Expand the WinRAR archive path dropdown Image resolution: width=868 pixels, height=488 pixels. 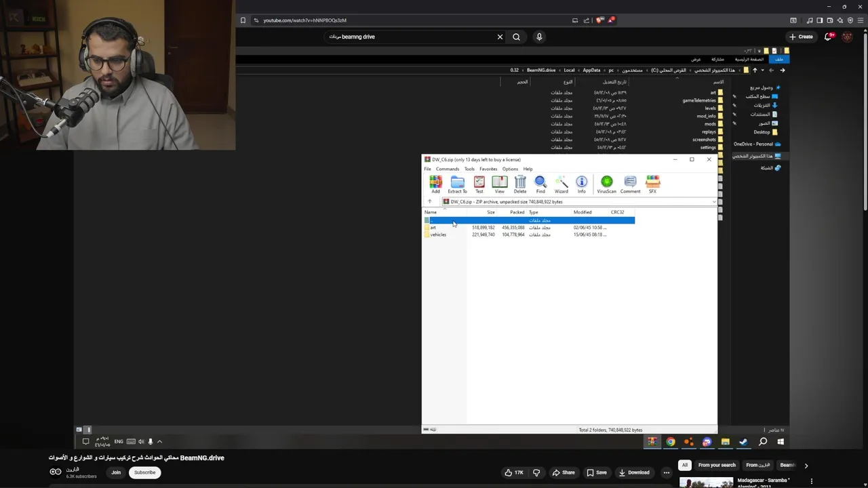[713, 201]
